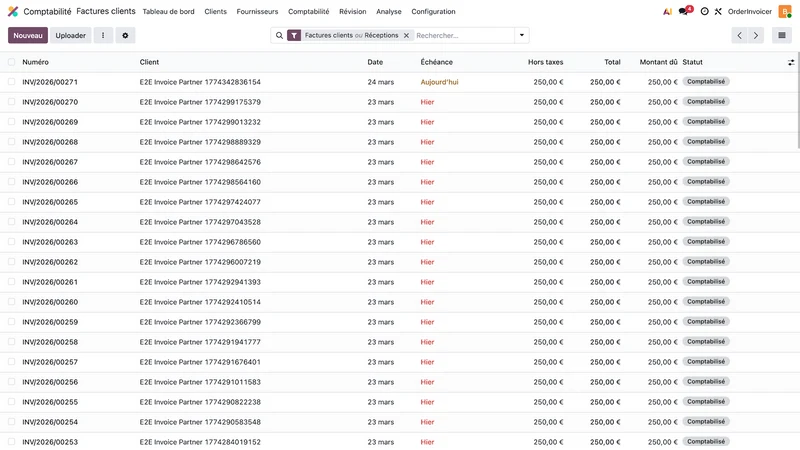Open invoice INV/2026/00255
Image resolution: width=800 pixels, height=450 pixels.
point(50,402)
